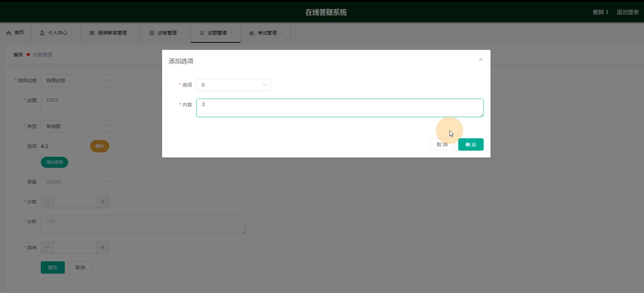Click the 分数 number input
Image resolution: width=644 pixels, height=293 pixels.
point(75,202)
